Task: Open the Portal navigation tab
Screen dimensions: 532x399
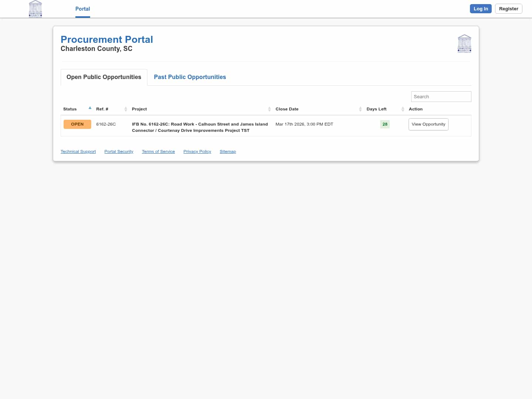Action: tap(82, 9)
